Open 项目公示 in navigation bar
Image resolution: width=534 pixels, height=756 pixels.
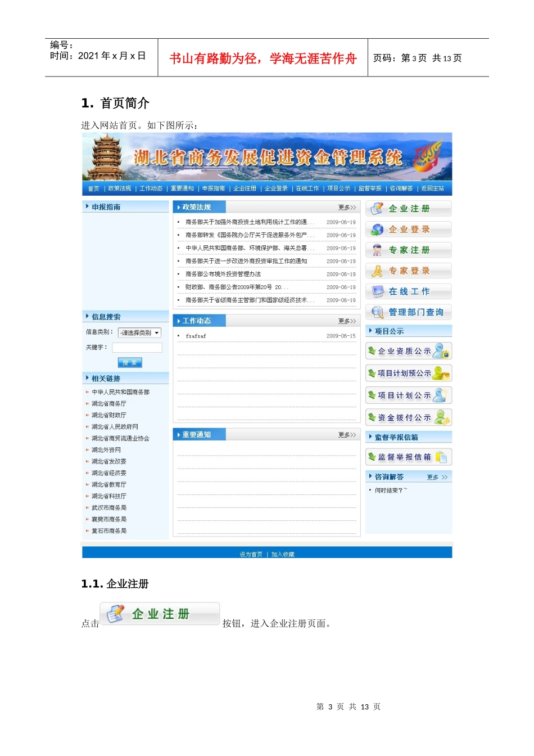(x=338, y=188)
